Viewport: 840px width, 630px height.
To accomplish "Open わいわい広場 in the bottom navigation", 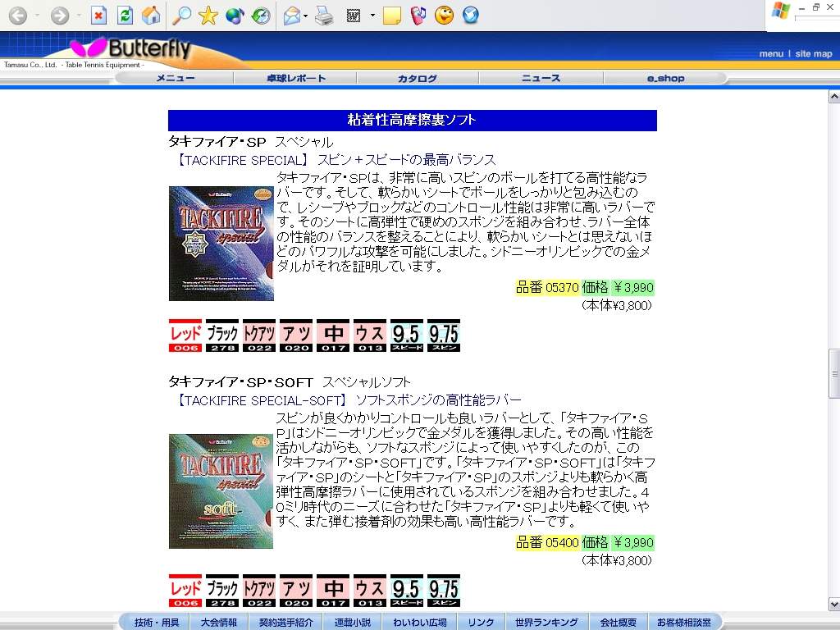I will coord(419,622).
